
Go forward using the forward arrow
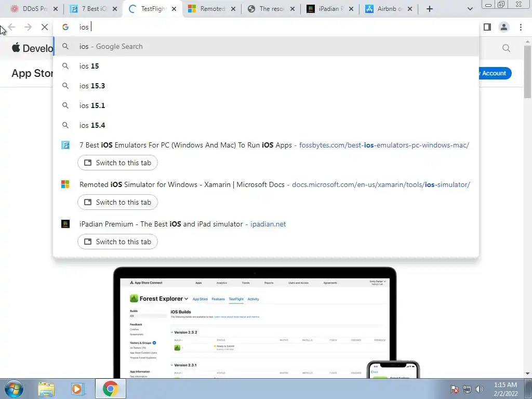[x=28, y=27]
